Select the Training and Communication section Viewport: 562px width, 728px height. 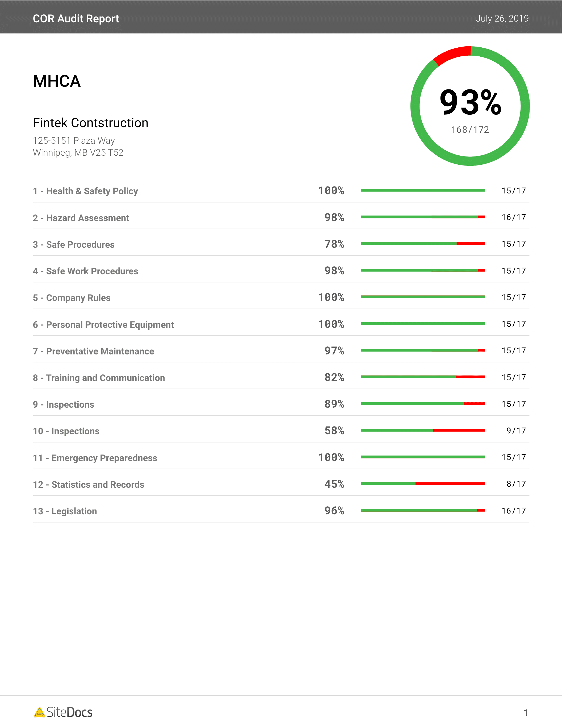tap(99, 378)
